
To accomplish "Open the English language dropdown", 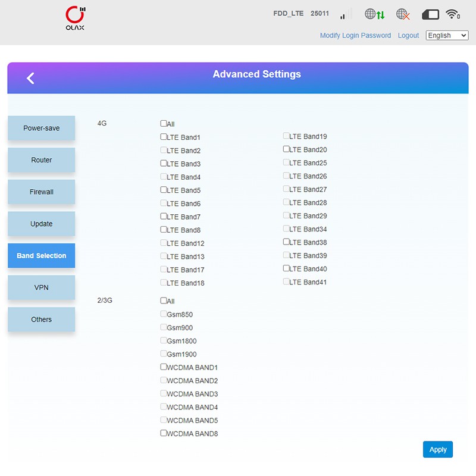I will coord(447,36).
